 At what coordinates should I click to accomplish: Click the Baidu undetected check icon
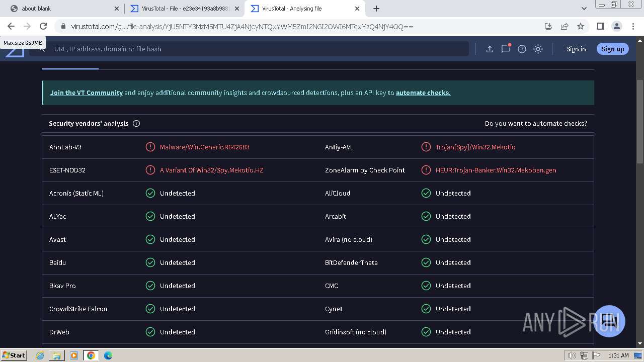[150, 262]
